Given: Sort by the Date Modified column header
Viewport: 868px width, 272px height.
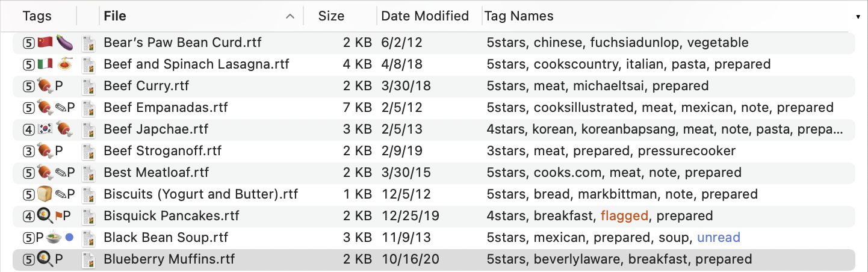Looking at the screenshot, I should point(425,16).
